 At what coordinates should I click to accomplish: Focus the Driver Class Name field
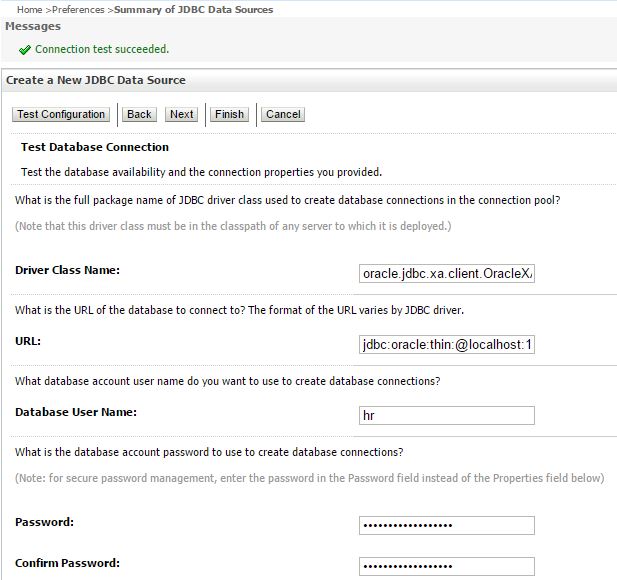[447, 274]
